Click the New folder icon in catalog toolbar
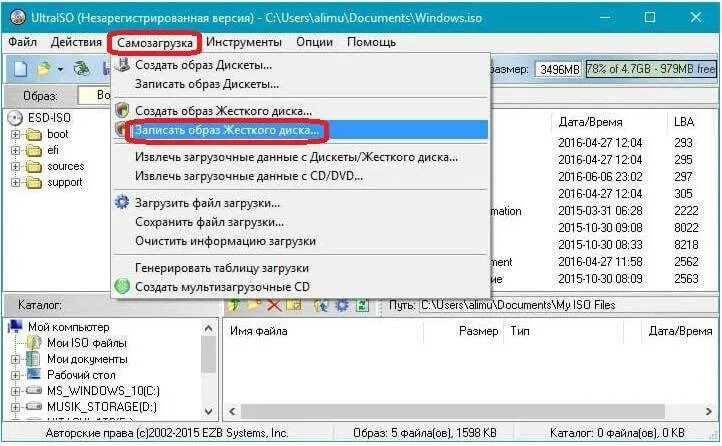This screenshot has height=446, width=722. tap(254, 305)
